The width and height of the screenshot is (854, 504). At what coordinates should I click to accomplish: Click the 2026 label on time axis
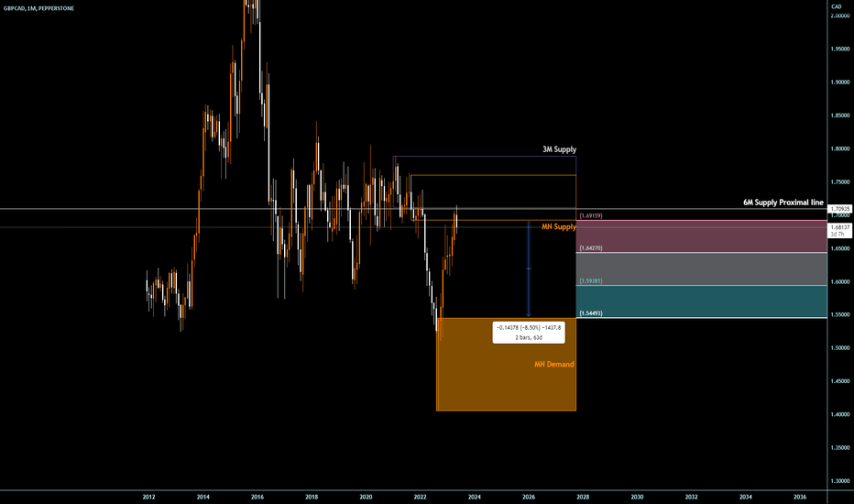pyautogui.click(x=529, y=497)
